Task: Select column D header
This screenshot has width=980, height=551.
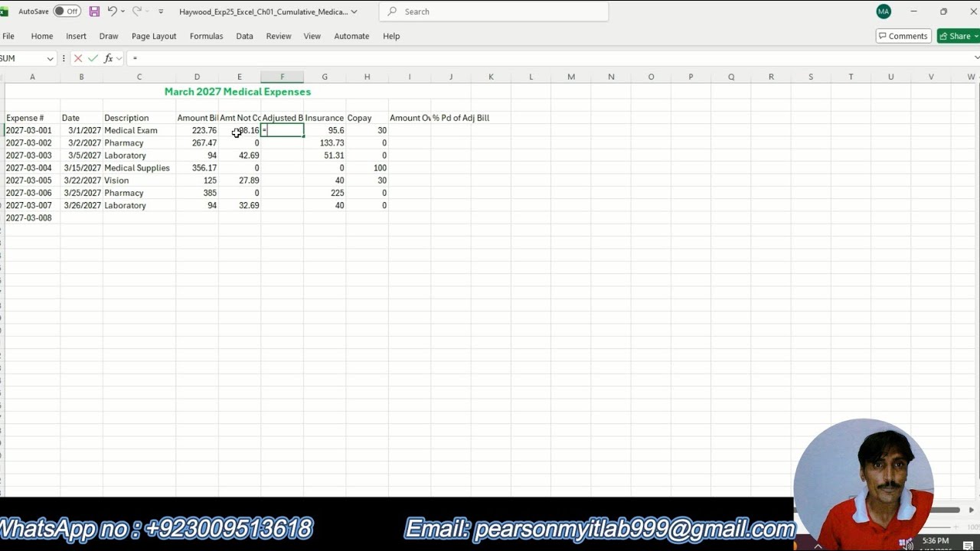Action: 197,77
